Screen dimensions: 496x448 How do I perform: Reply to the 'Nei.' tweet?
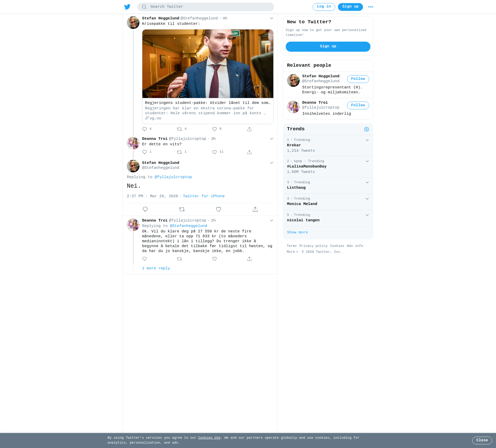145,209
